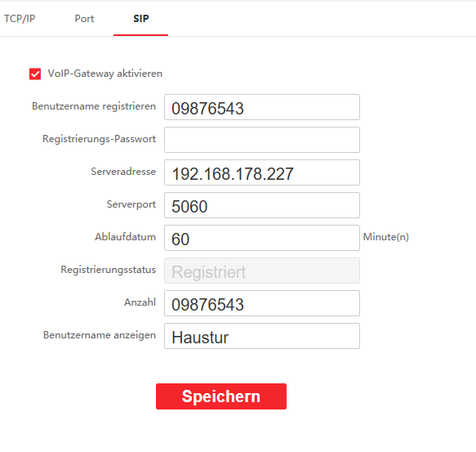The image size is (476, 452).
Task: Select the SIP tab
Action: [141, 19]
